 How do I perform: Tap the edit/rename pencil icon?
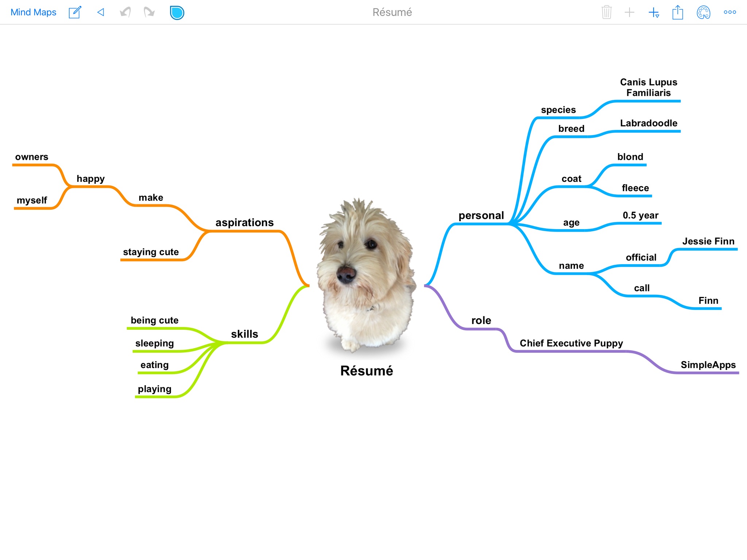75,12
